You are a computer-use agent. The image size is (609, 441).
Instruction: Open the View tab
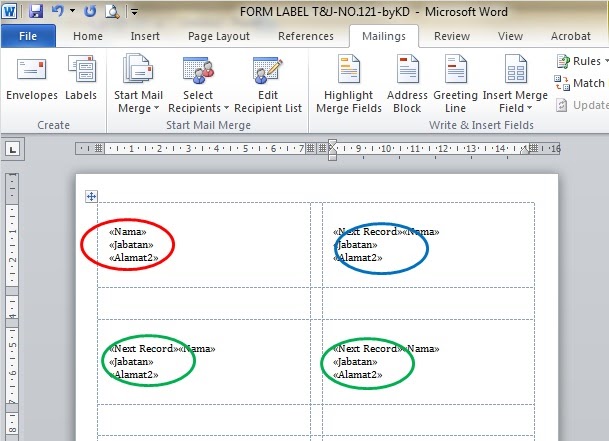click(x=510, y=36)
